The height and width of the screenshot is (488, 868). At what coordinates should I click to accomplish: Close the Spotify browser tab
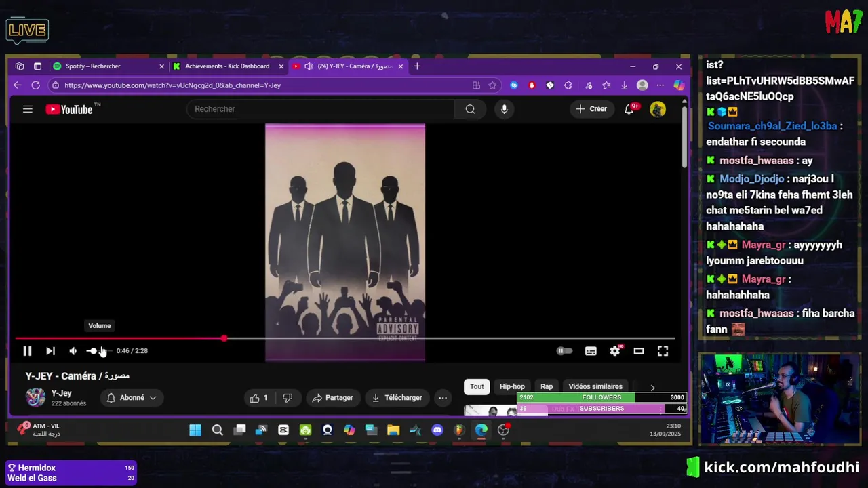point(161,66)
